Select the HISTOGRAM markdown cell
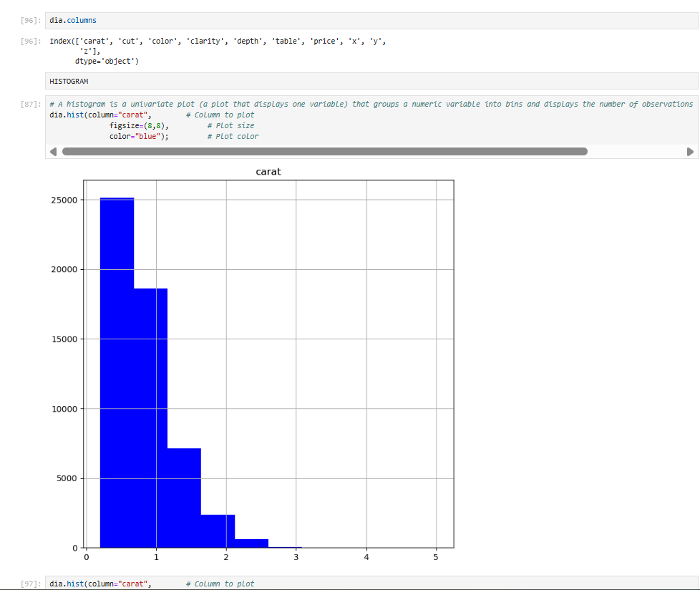 371,82
